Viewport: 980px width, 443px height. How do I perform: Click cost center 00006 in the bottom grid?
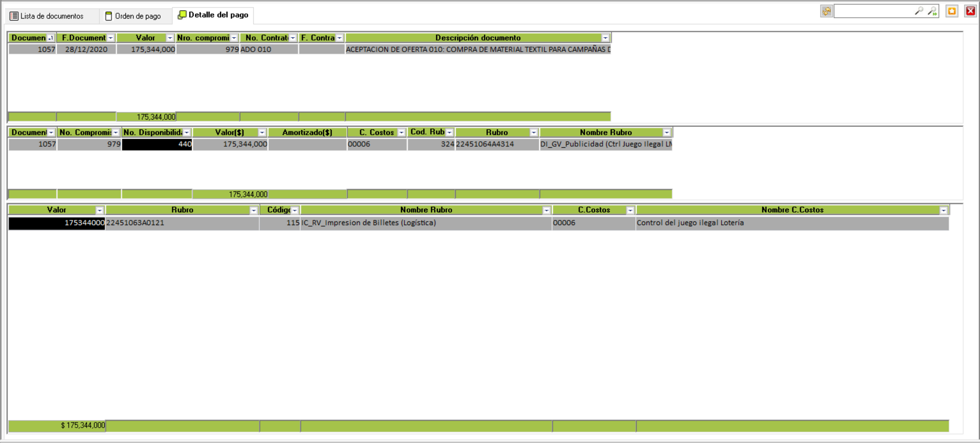pos(594,223)
